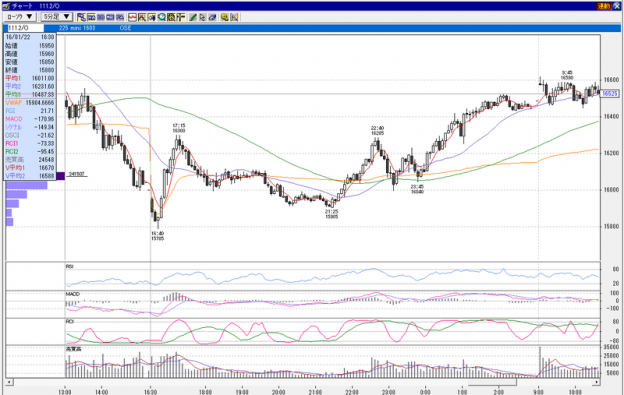Open the 5分足 timeframe dropdown
624x395 pixels.
click(57, 17)
